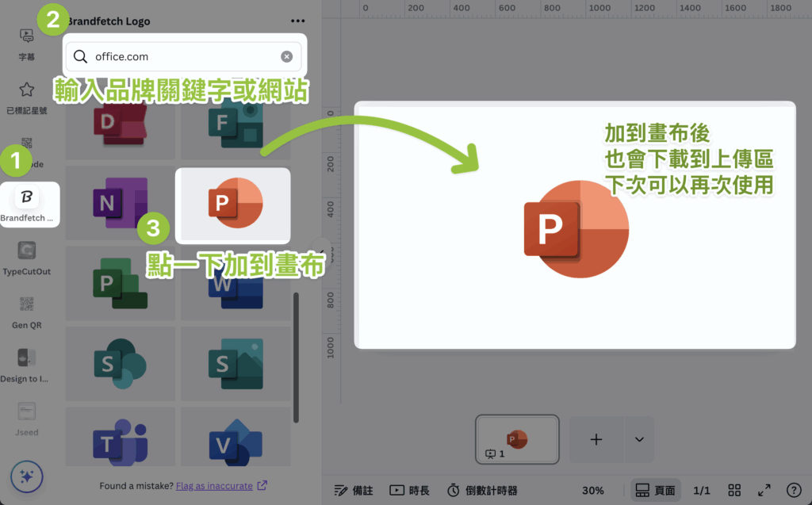Screen dimensions: 812x505
Task: Add the OneNote logo to canvas
Action: point(121,203)
